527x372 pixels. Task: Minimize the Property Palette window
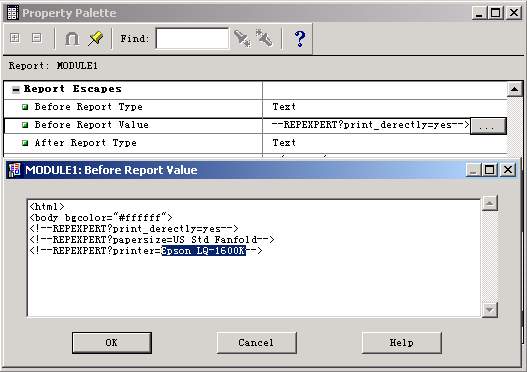click(x=479, y=13)
